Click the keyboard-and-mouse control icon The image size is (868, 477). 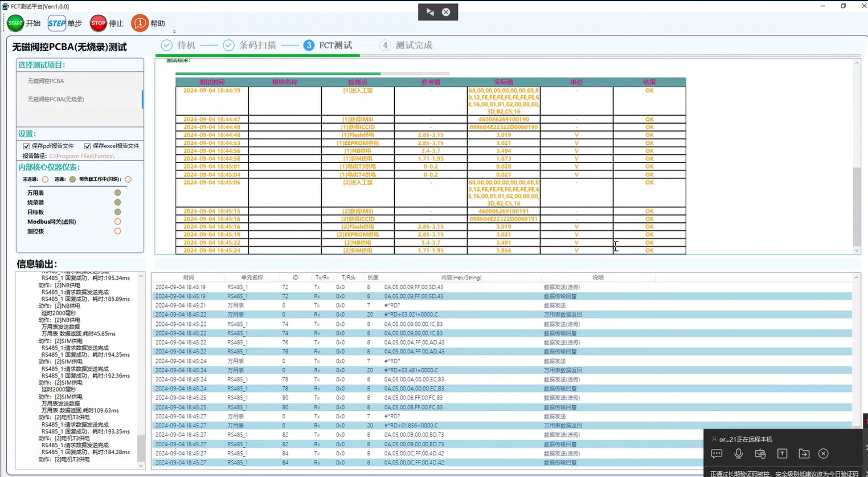pos(760,454)
